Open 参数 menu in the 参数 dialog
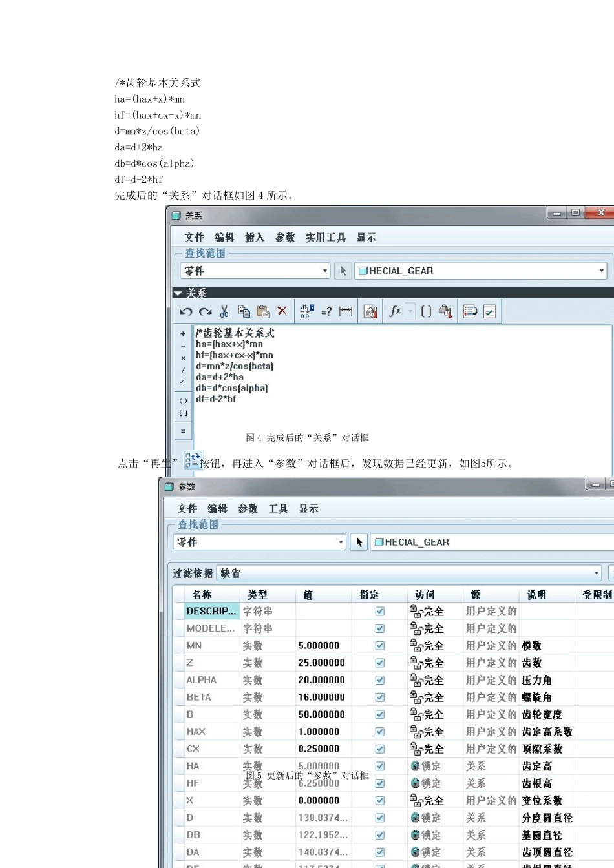614x868 pixels. click(x=248, y=509)
